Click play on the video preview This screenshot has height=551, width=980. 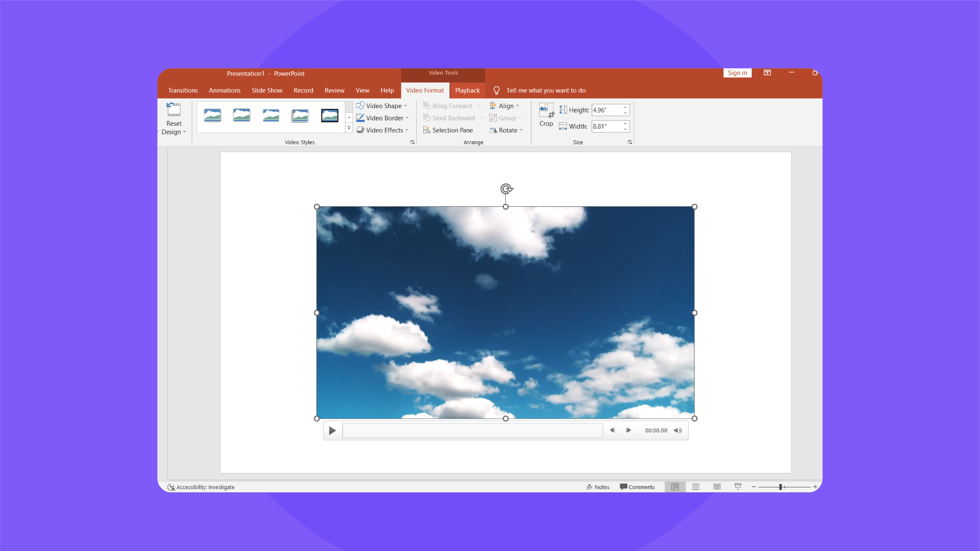pos(332,430)
